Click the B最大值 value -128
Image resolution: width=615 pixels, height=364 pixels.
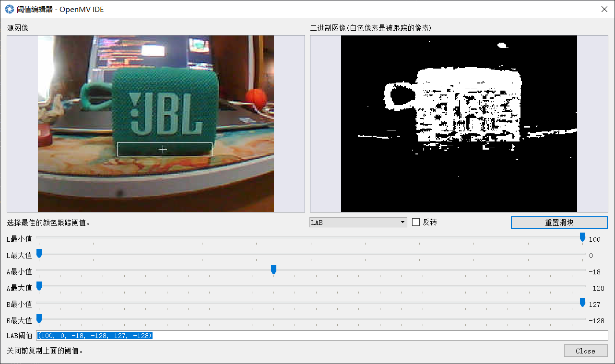point(596,321)
